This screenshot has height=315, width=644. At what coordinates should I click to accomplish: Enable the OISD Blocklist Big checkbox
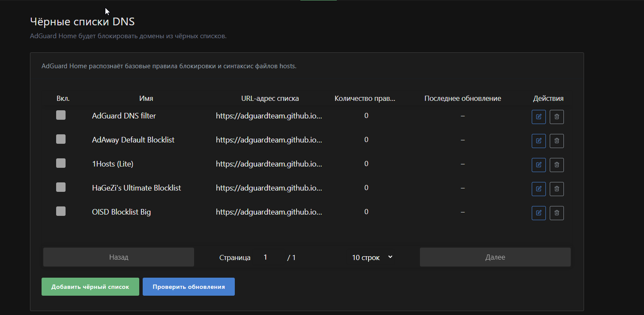click(61, 211)
